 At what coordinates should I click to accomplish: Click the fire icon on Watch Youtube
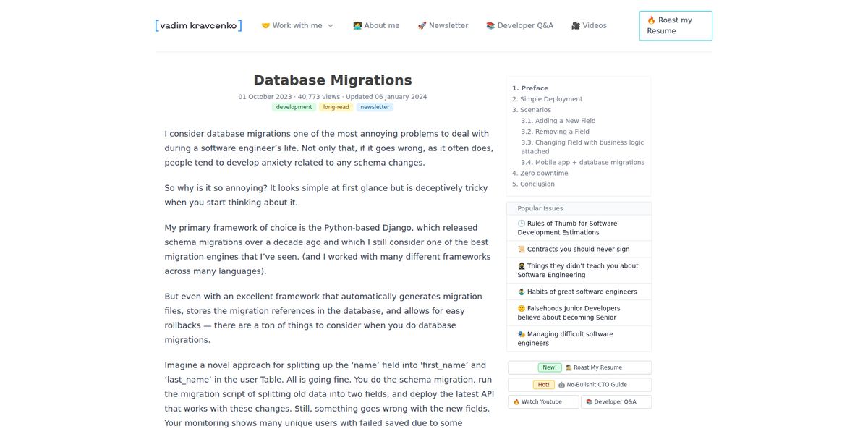point(516,401)
